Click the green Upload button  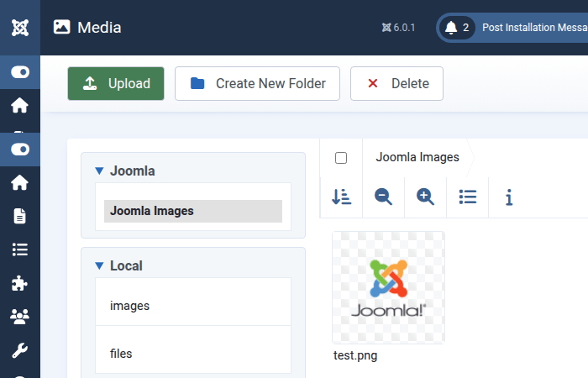pos(116,84)
